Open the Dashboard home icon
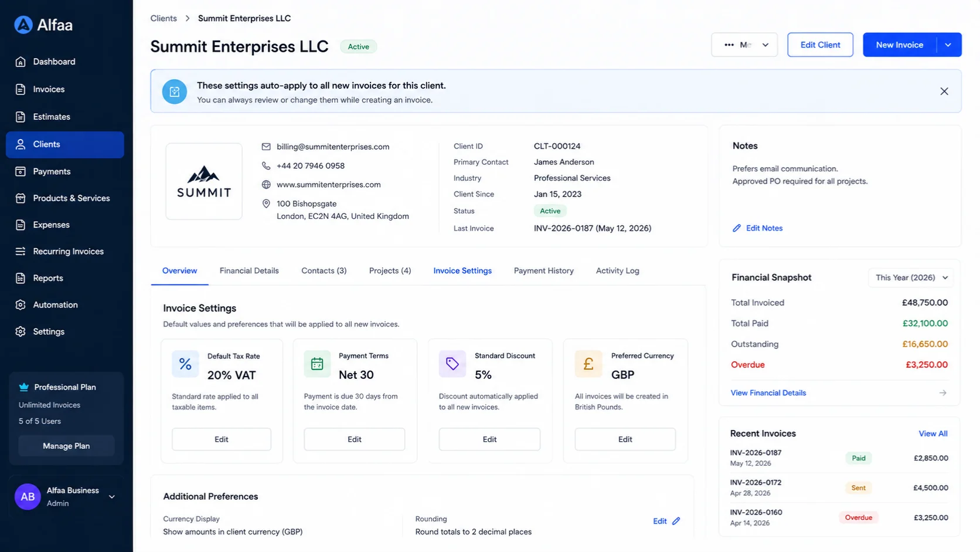 [21, 62]
